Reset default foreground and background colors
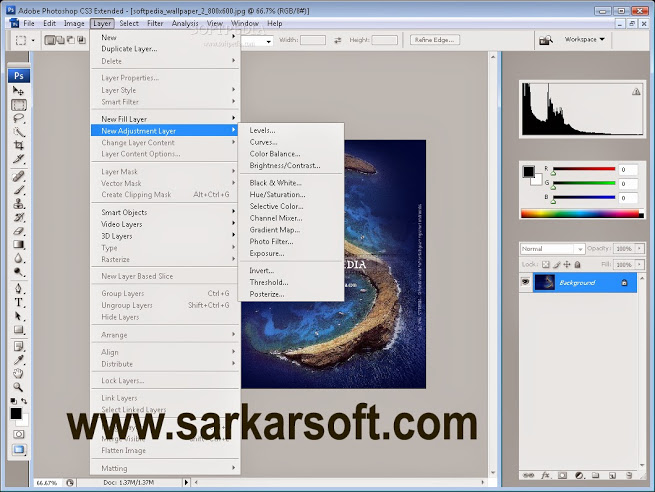Screen dimensions: 655x492 (13, 401)
